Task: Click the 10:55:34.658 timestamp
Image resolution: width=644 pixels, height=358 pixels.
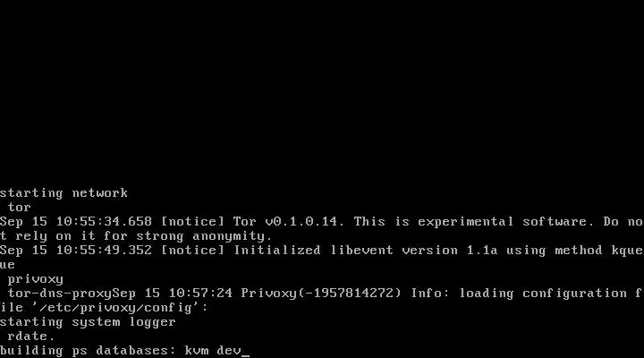Action: click(x=104, y=222)
